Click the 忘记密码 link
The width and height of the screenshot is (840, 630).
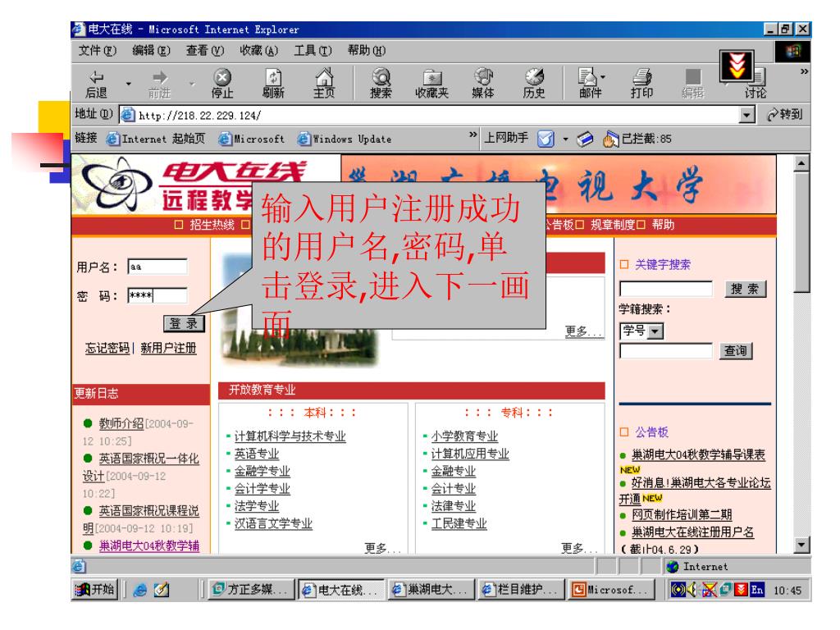pos(107,348)
